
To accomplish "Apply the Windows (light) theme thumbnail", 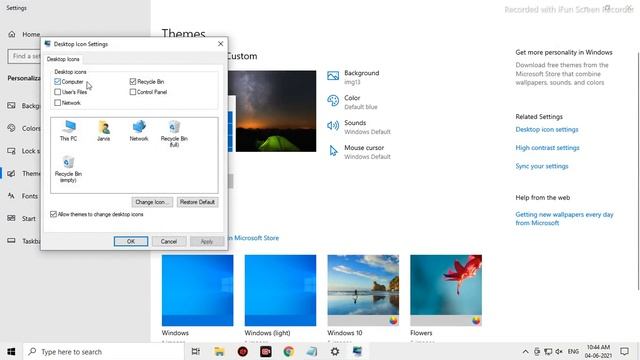I will pyautogui.click(x=280, y=290).
